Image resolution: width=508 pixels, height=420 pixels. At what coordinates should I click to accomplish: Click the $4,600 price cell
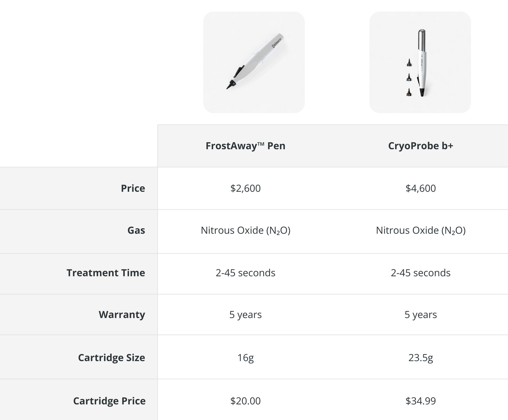click(421, 188)
